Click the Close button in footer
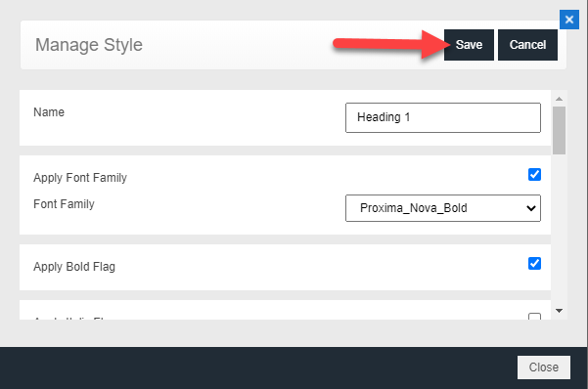588x389 pixels. 544,367
